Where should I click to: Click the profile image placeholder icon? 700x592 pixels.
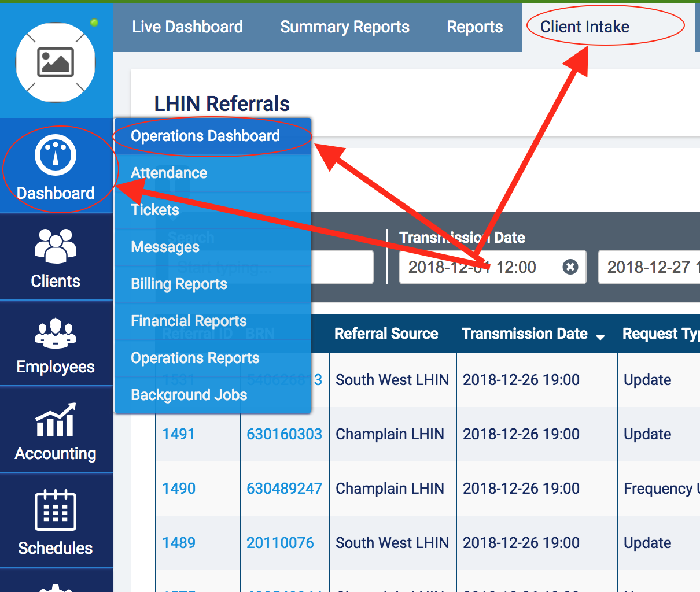[x=56, y=62]
